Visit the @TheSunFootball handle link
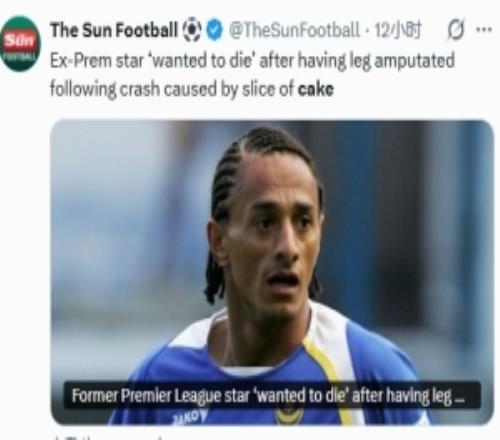 pyautogui.click(x=294, y=30)
